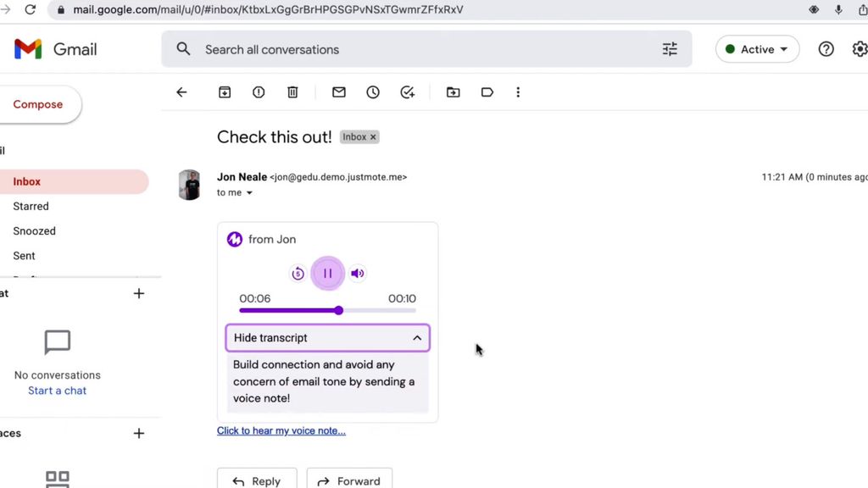Click the Start a chat link
The height and width of the screenshot is (488, 868).
tap(57, 391)
